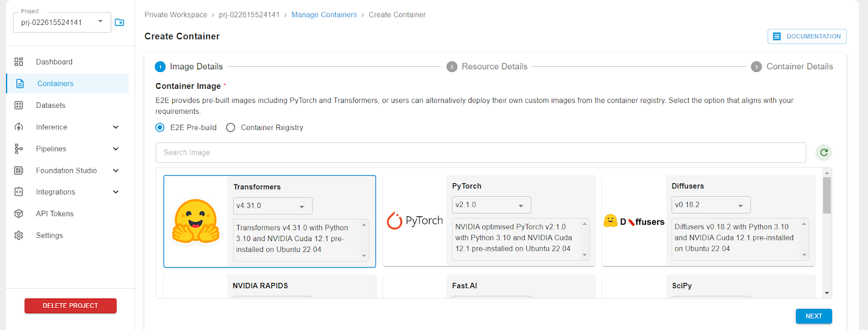This screenshot has width=868, height=330.
Task: Click the image list vertical scrollbar thumb
Action: coord(827,195)
